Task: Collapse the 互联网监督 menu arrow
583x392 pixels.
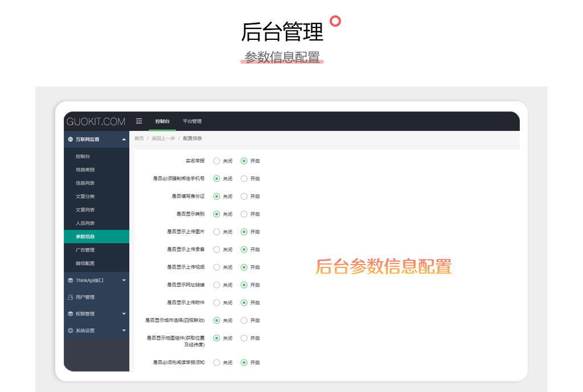Action: coord(124,139)
